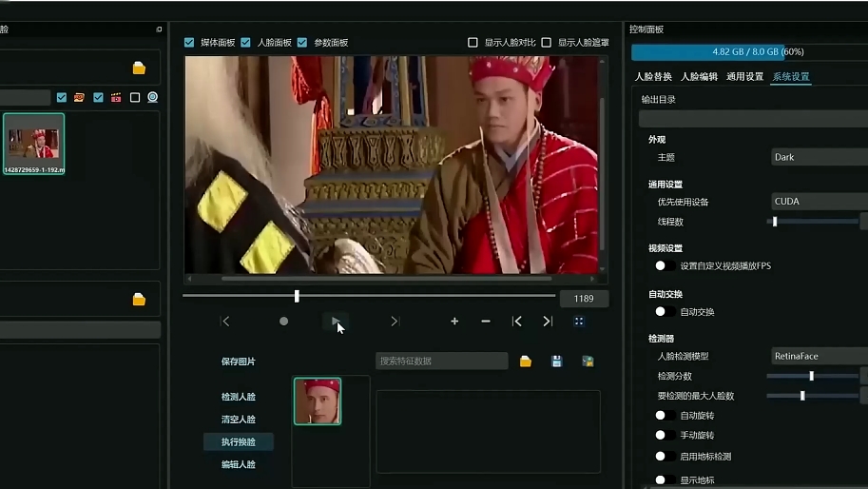Open feature data folder icon
The image size is (868, 489).
tap(526, 362)
